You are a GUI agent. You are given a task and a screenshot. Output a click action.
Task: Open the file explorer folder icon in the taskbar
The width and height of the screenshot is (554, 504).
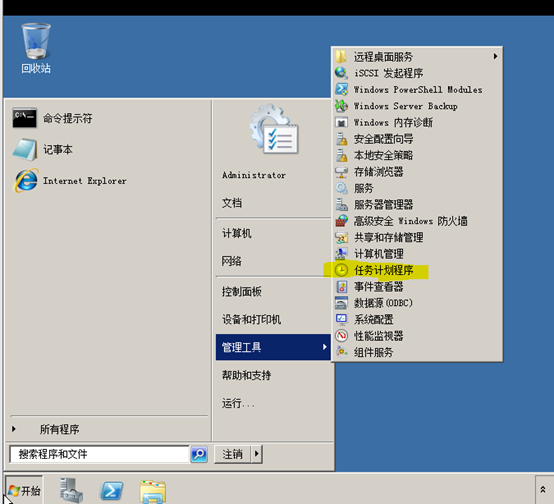click(x=153, y=491)
